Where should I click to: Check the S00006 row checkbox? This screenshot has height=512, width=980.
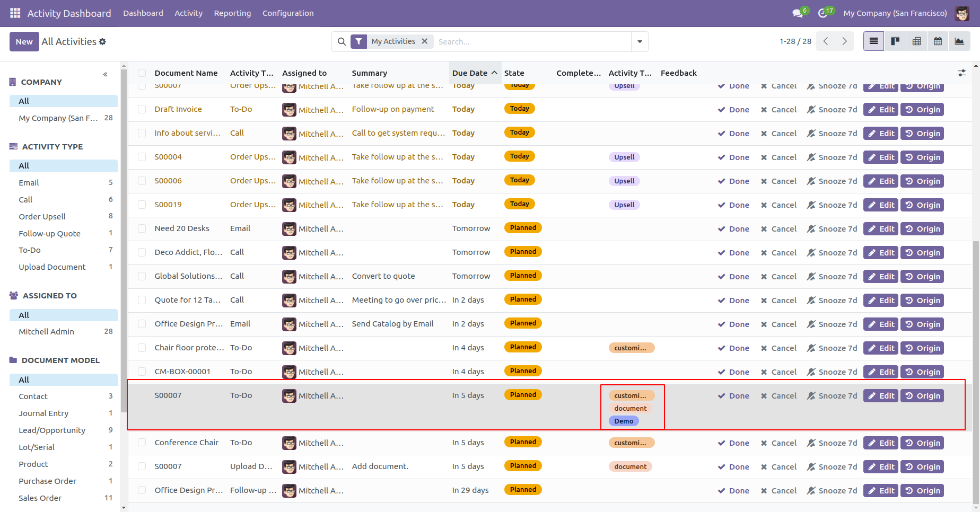tap(142, 181)
